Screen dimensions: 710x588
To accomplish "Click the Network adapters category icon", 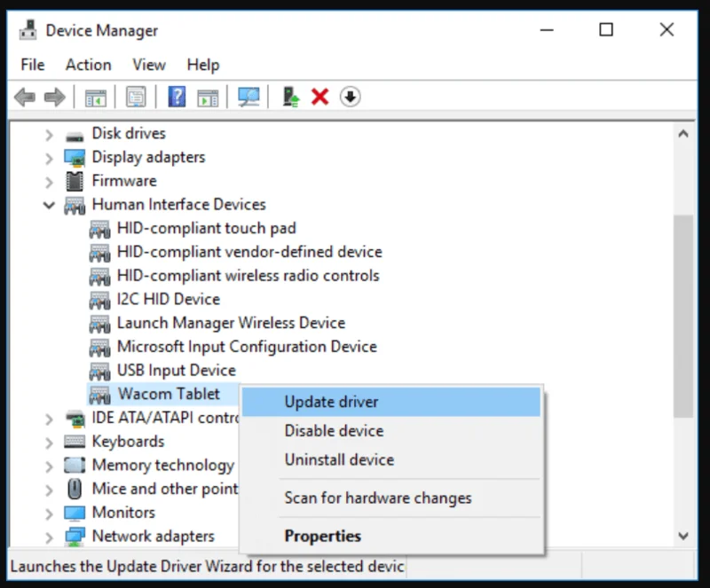I will 75,537.
